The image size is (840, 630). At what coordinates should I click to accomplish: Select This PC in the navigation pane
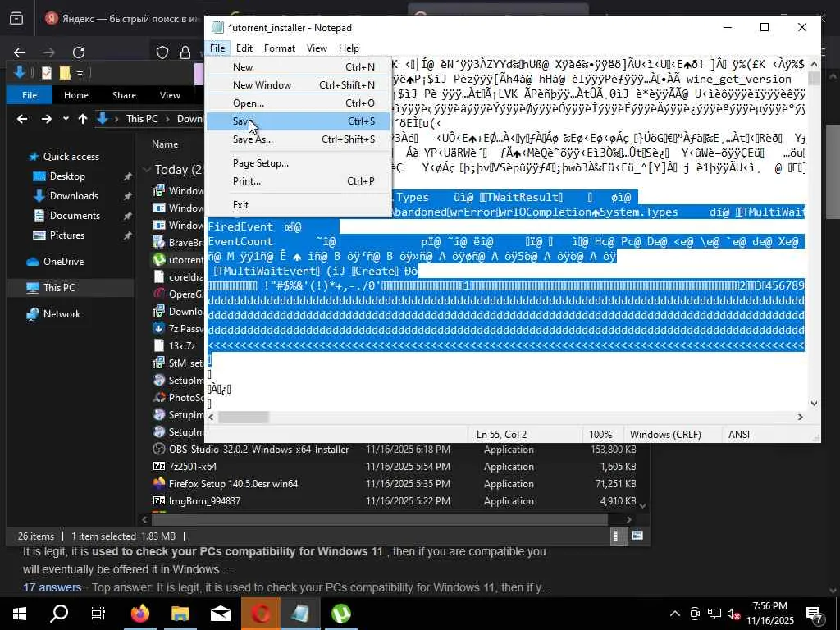[x=59, y=288]
